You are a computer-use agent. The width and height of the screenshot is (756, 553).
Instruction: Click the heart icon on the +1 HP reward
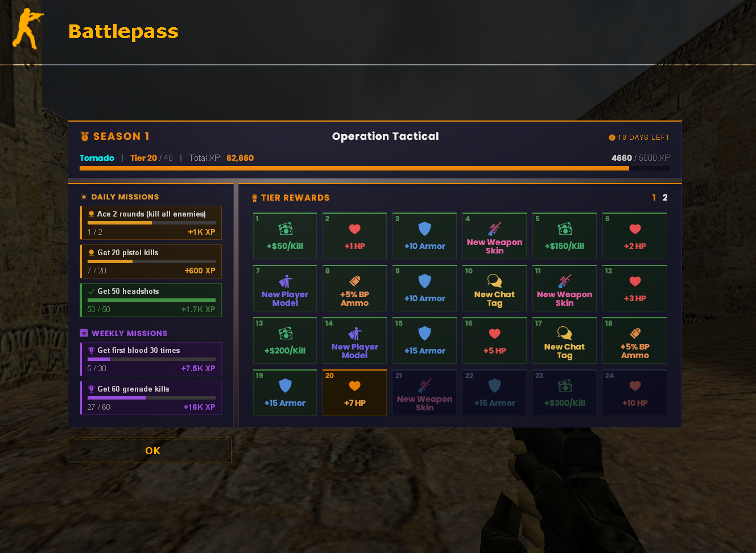pyautogui.click(x=354, y=228)
